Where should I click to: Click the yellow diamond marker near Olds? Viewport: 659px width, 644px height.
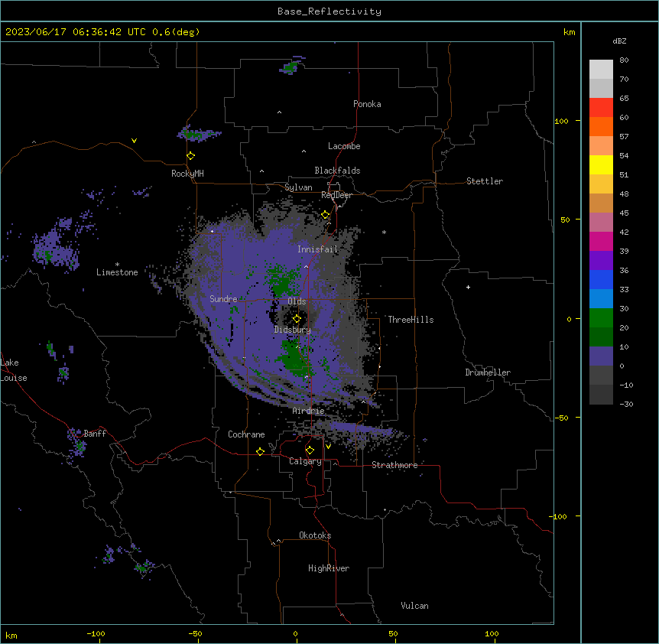pyautogui.click(x=297, y=319)
